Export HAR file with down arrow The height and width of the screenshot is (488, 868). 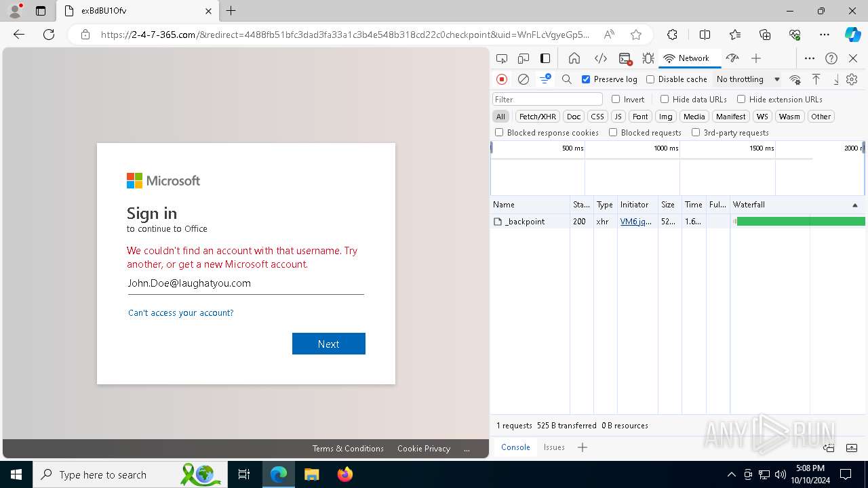(836, 79)
